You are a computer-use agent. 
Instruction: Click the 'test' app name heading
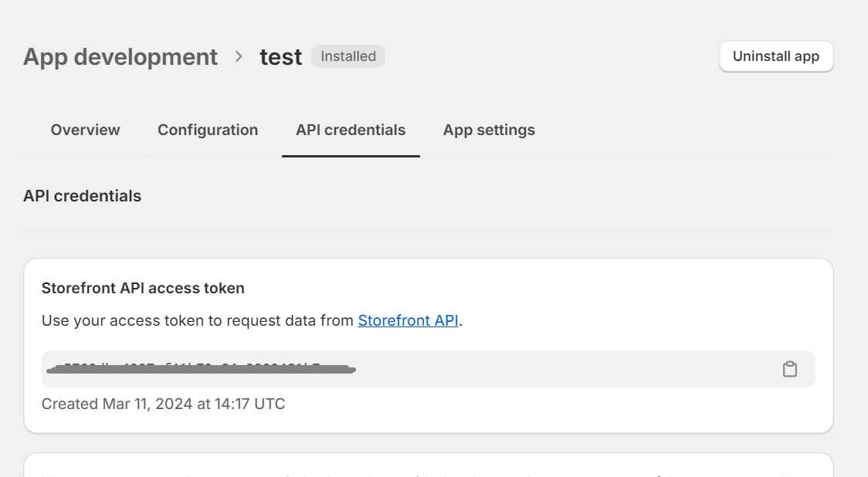click(280, 57)
